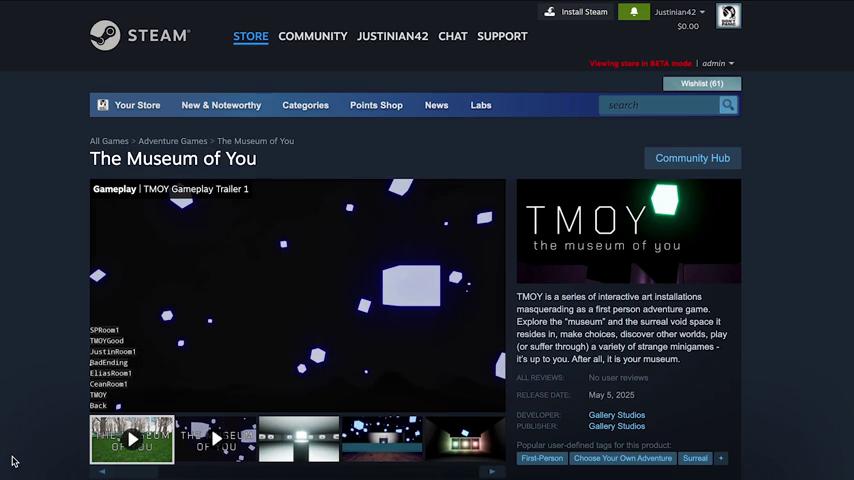Screen dimensions: 854x480
Task: Open developer Gallery Studios link
Action: coord(617,415)
